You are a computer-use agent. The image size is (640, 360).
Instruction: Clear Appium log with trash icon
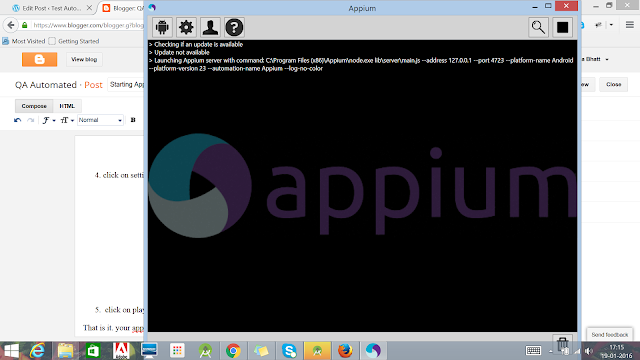pyautogui.click(x=562, y=343)
